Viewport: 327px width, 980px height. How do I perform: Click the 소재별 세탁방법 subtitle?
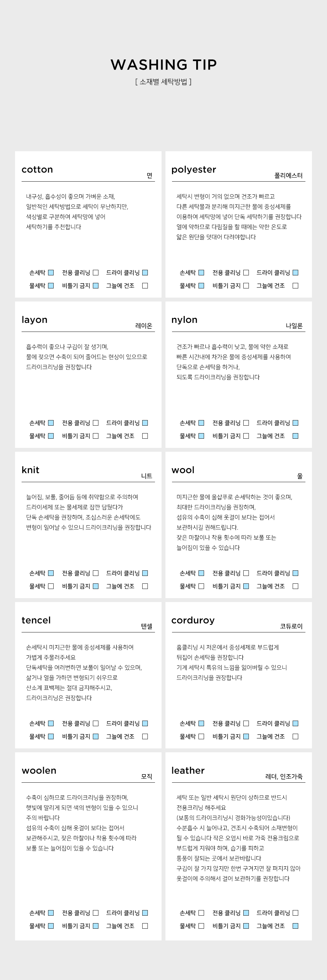tap(163, 81)
